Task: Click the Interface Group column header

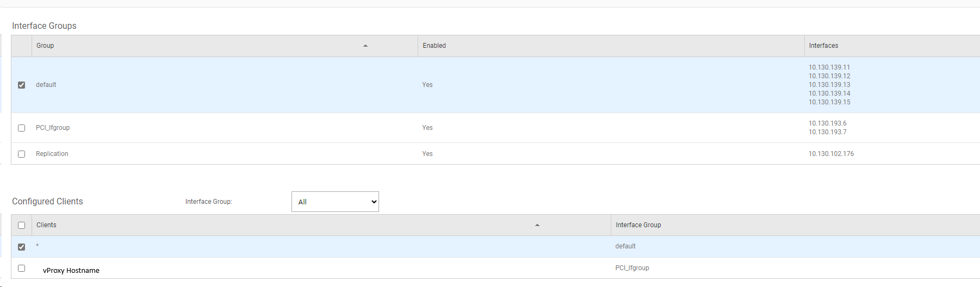Action: [x=638, y=225]
